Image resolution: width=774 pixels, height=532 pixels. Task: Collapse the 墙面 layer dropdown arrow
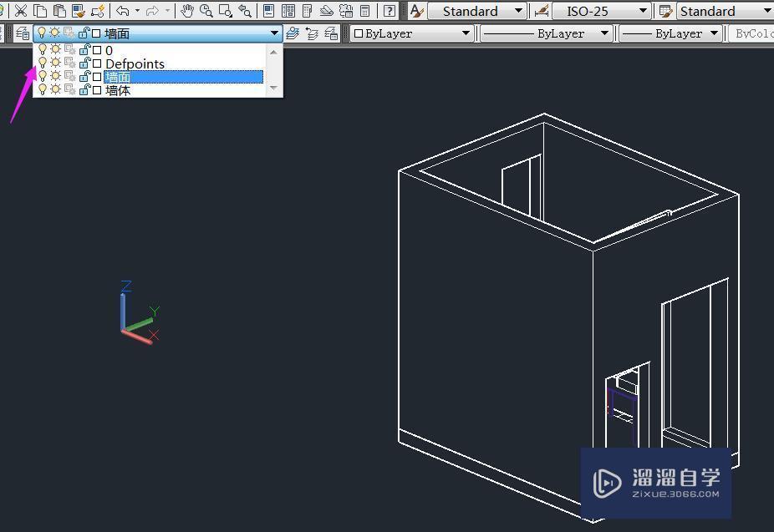274,33
